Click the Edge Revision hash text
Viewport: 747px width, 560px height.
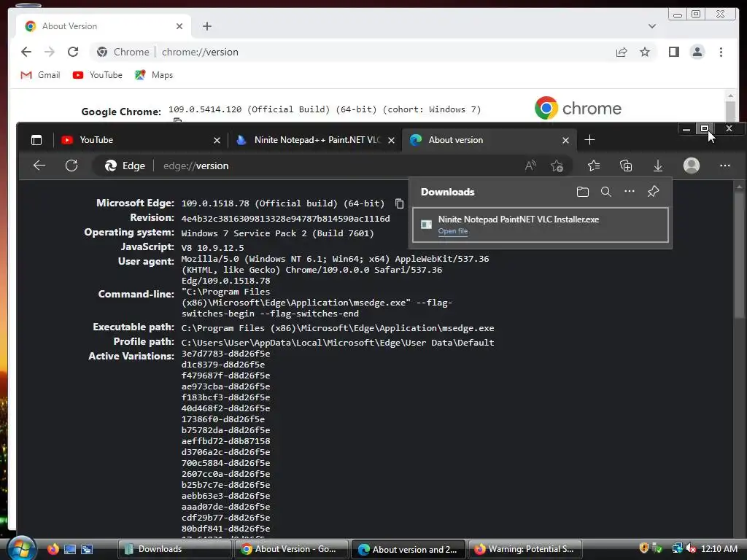coord(285,219)
